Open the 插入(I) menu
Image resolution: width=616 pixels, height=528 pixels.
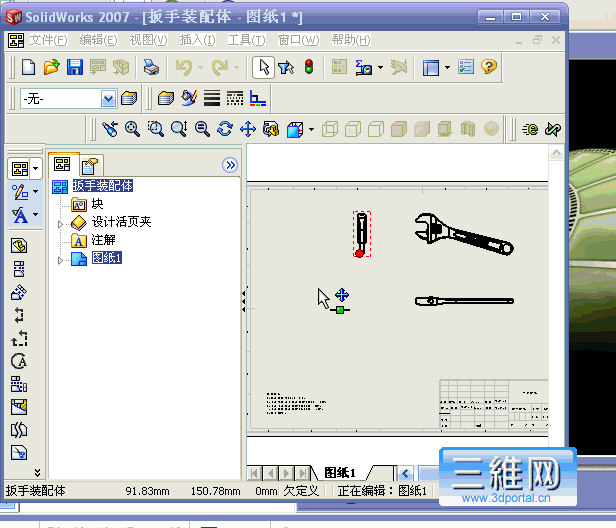pyautogui.click(x=198, y=40)
